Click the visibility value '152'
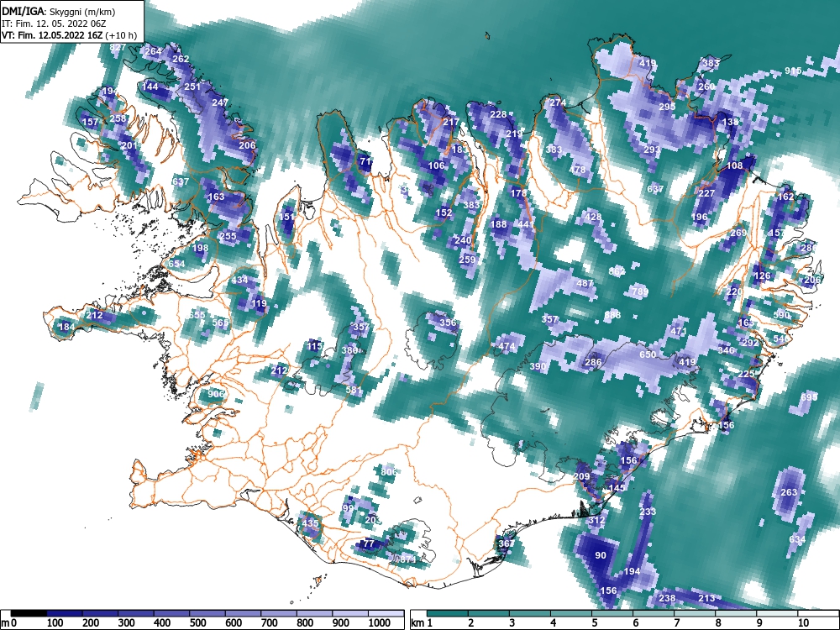The height and width of the screenshot is (630, 840). coord(444,213)
